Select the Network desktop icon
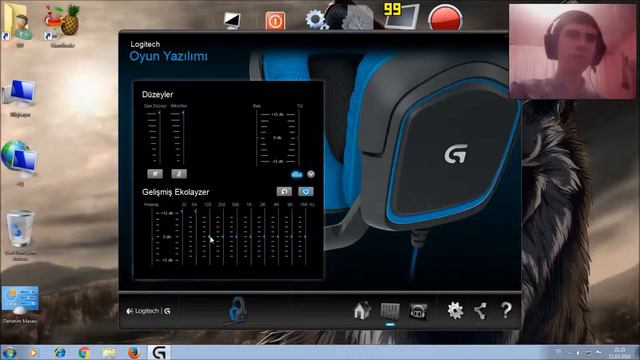Image resolution: width=640 pixels, height=360 pixels. click(20, 162)
